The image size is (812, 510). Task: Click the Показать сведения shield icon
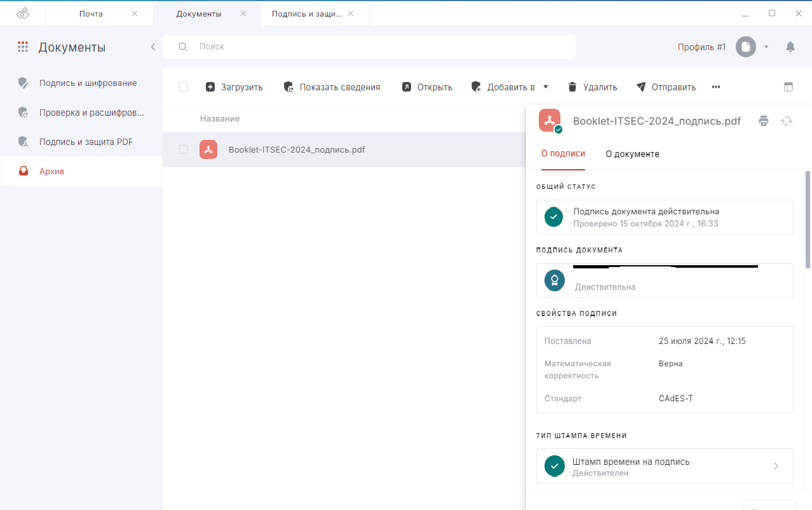point(288,87)
